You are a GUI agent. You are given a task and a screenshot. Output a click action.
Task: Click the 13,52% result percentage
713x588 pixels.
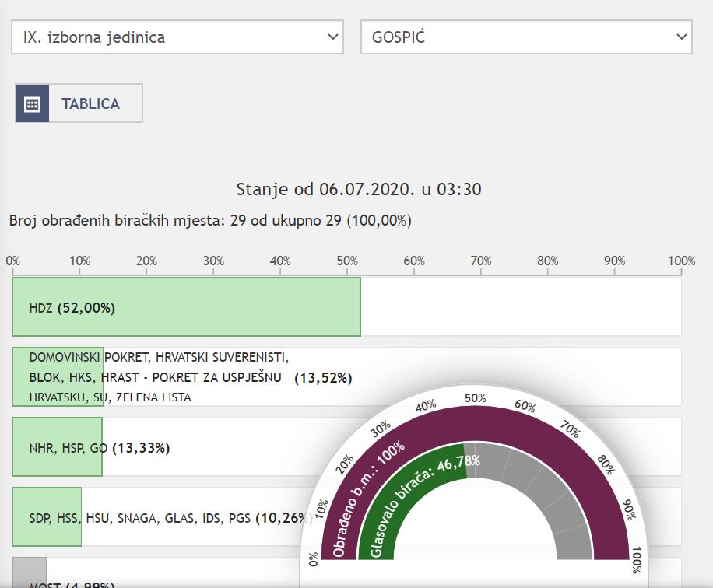coord(323,378)
